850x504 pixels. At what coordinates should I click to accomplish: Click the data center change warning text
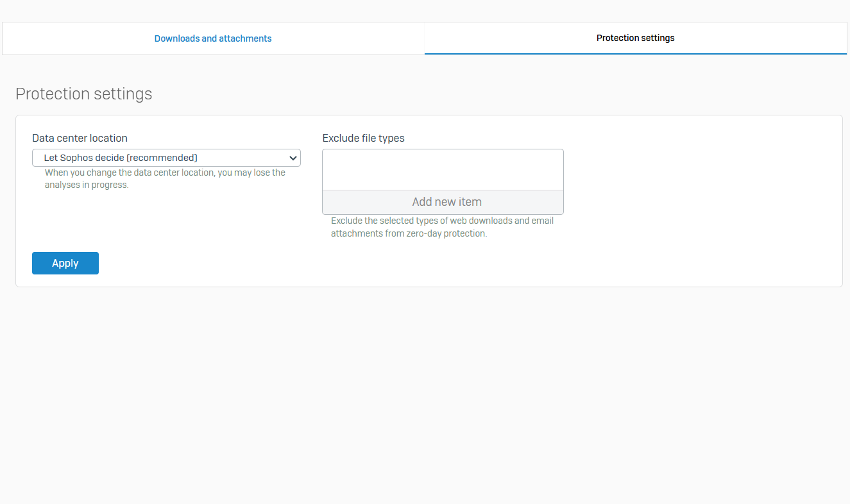[x=165, y=179]
